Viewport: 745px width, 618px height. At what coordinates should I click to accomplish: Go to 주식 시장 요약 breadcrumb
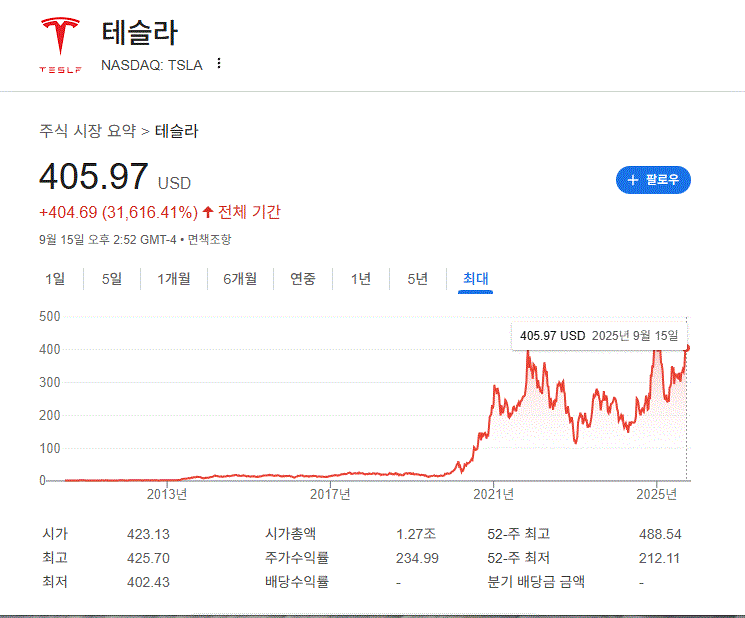87,131
